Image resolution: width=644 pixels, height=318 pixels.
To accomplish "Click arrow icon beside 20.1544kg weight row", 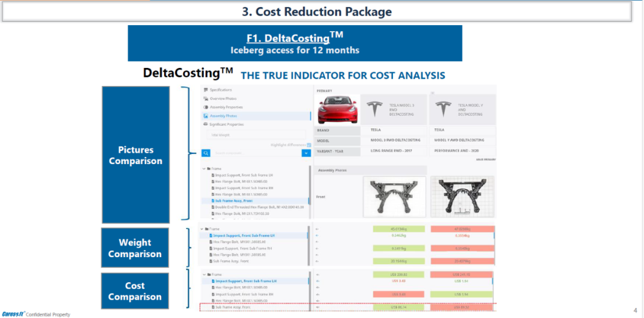I will [x=316, y=261].
